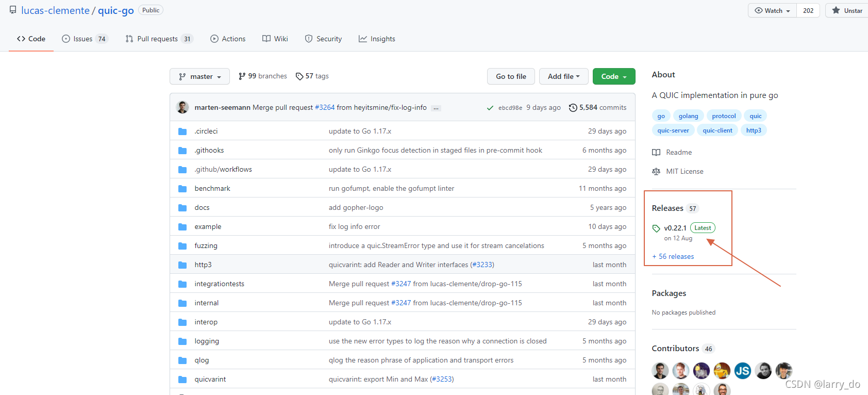Click the Readme book icon
Viewport: 868px width, 395px height.
click(x=656, y=152)
